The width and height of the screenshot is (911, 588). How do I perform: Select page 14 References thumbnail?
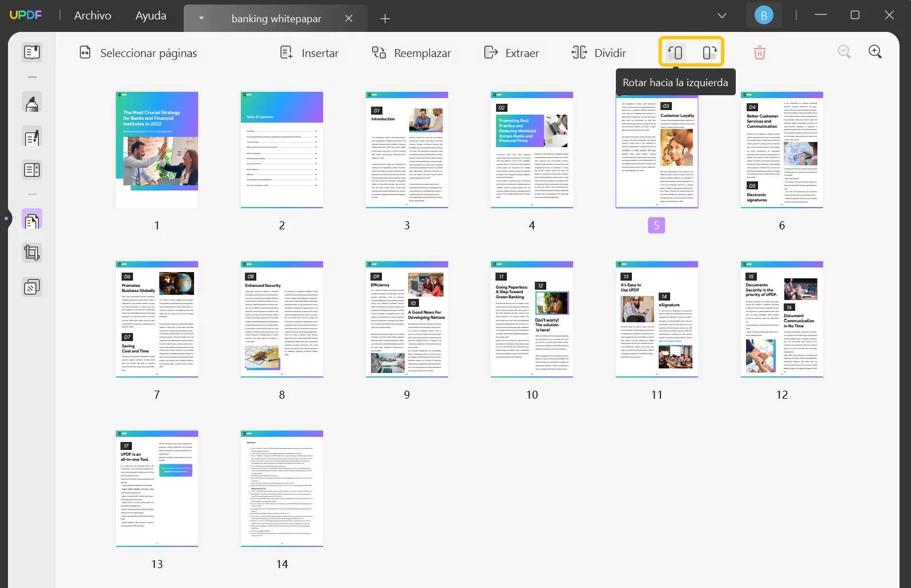[x=282, y=488]
